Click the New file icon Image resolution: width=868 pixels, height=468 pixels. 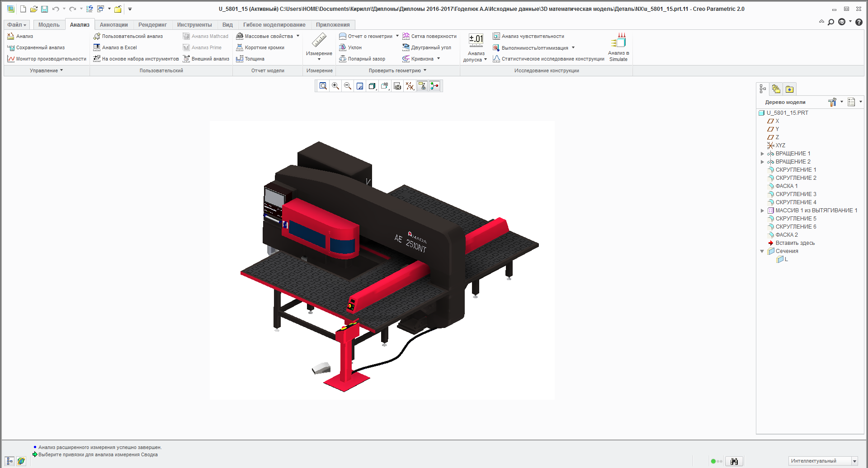pyautogui.click(x=23, y=9)
